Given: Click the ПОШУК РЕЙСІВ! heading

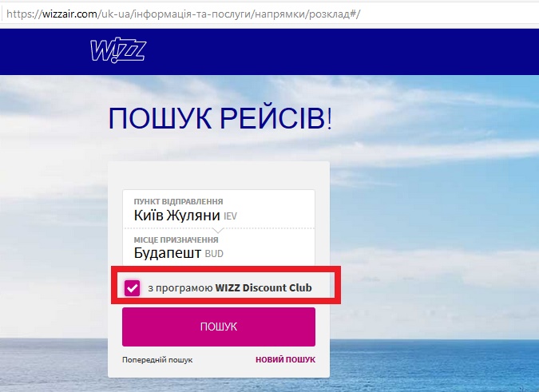Looking at the screenshot, I should (219, 119).
